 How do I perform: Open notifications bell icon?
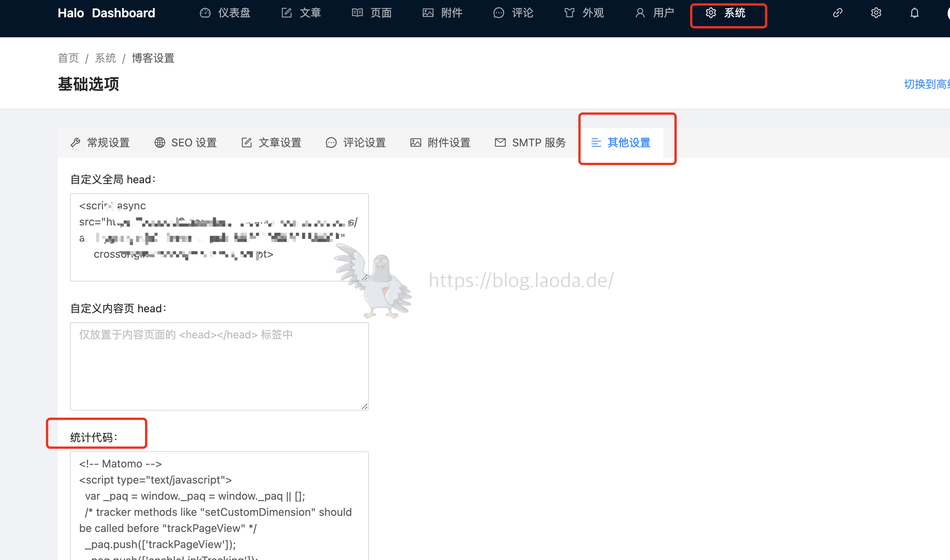point(914,13)
